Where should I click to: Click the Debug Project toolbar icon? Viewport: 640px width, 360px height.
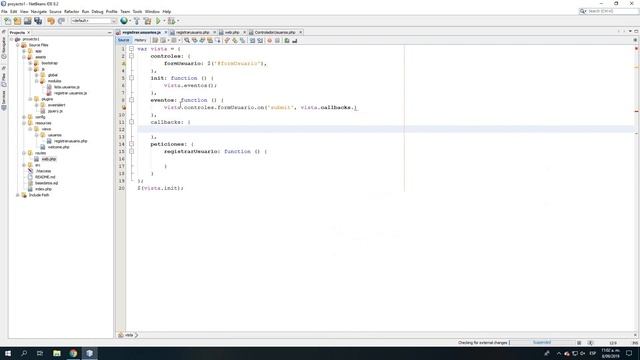pyautogui.click(x=171, y=21)
